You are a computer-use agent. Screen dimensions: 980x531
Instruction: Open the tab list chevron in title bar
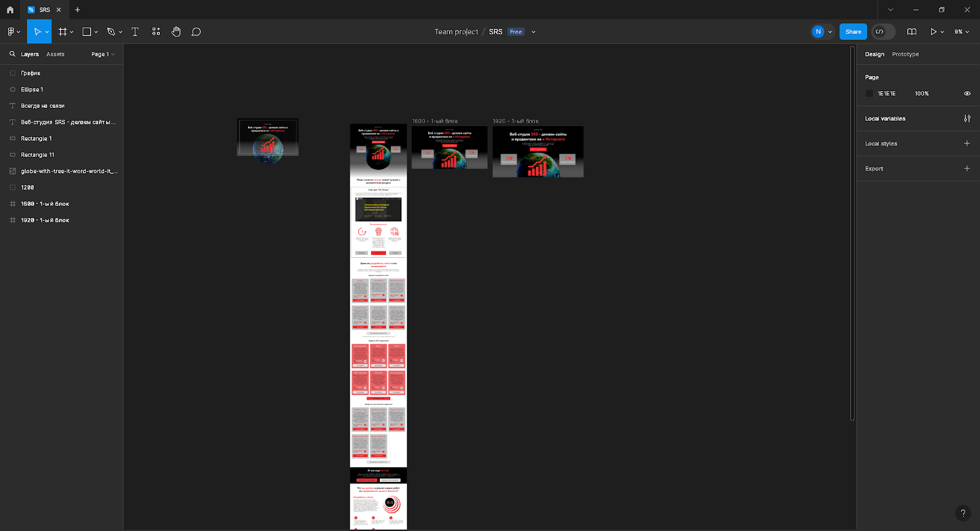[891, 10]
